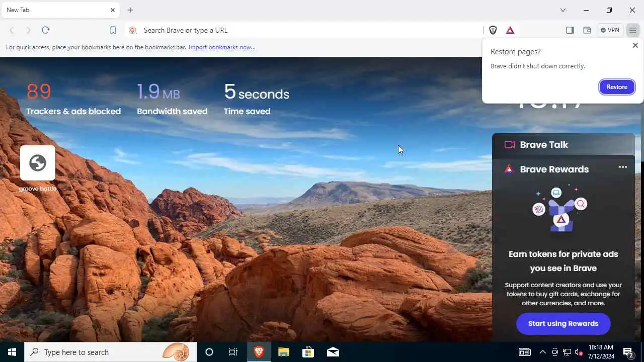Open the hamburger main menu
Image resolution: width=644 pixels, height=362 pixels.
point(633,30)
